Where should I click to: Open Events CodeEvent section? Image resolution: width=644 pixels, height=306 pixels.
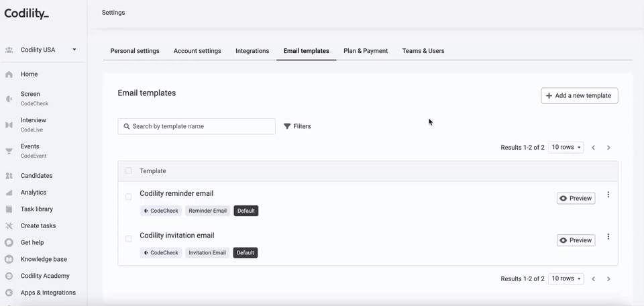coord(34,151)
